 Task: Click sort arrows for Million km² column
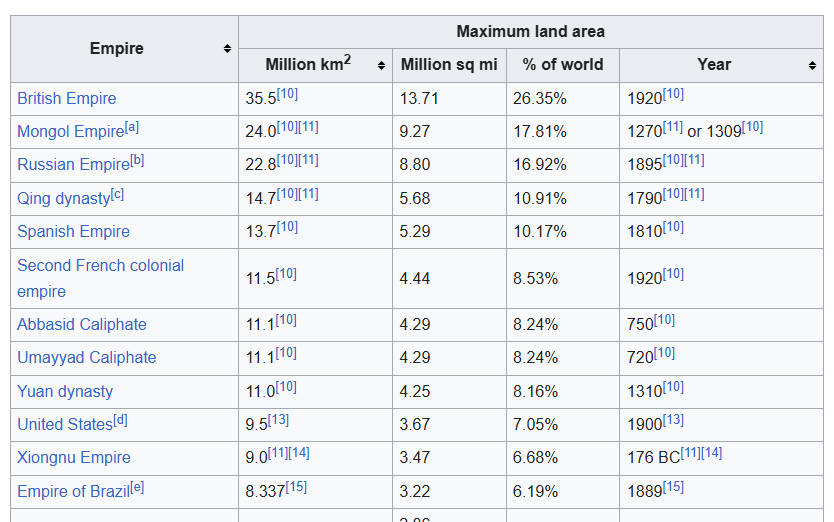point(381,65)
